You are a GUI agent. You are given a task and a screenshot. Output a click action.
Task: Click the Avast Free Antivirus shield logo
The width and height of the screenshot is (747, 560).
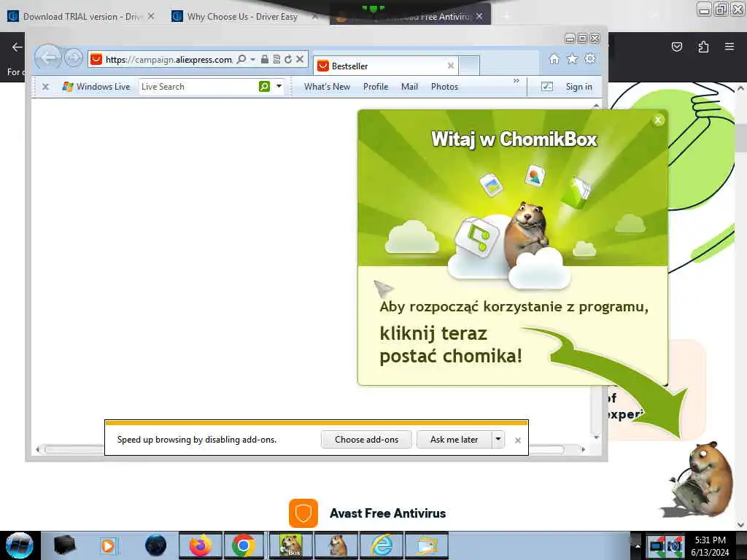[x=303, y=513]
